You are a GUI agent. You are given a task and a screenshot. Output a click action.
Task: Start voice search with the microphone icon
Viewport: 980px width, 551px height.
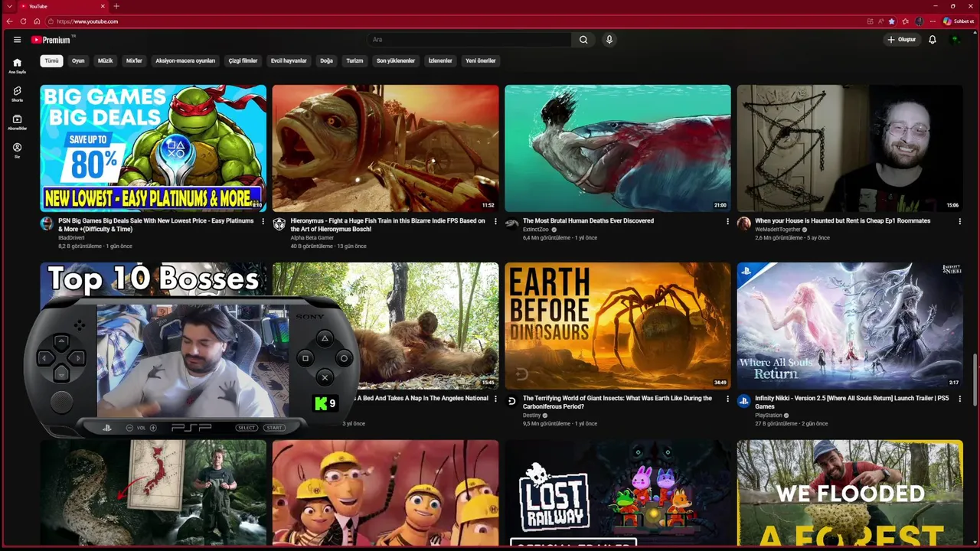tap(609, 40)
